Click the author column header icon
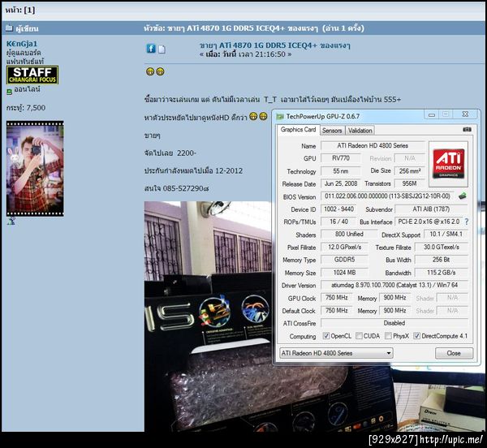This screenshot has width=487, height=448. tap(9, 28)
